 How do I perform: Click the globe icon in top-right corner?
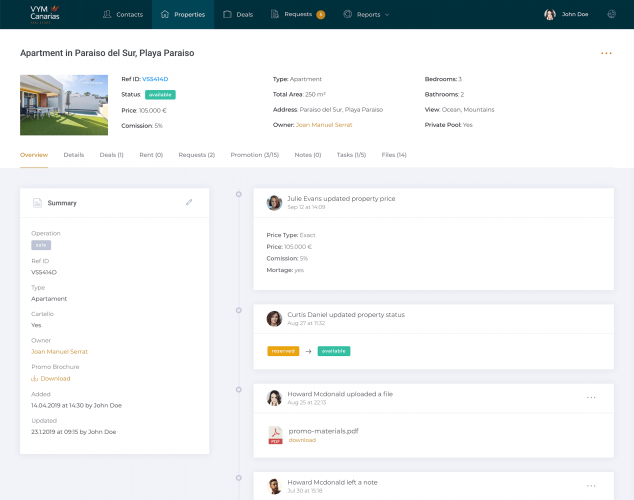(611, 14)
